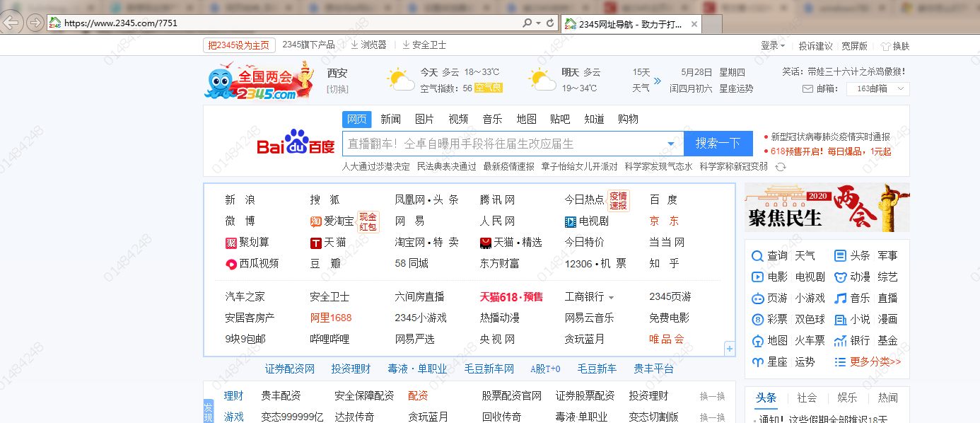Refresh the hot search suggestions icon
This screenshot has width=980, height=423.
click(x=778, y=167)
